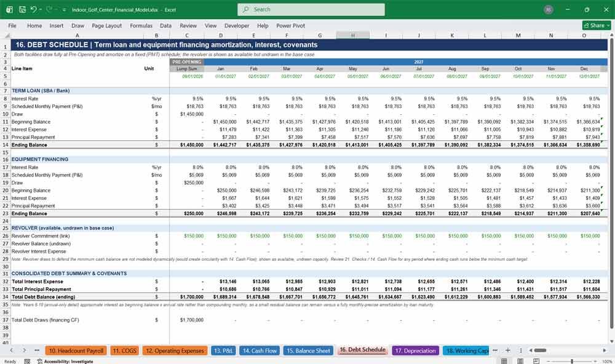Click the horizontal scrollbar left arrow
Screen dimensions: 615x364
tap(531, 350)
